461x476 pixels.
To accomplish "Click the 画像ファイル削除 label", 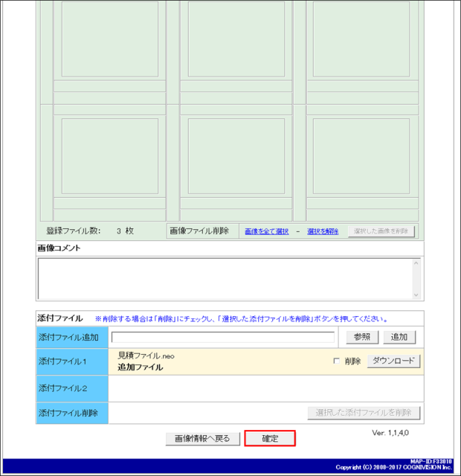I will click(199, 231).
